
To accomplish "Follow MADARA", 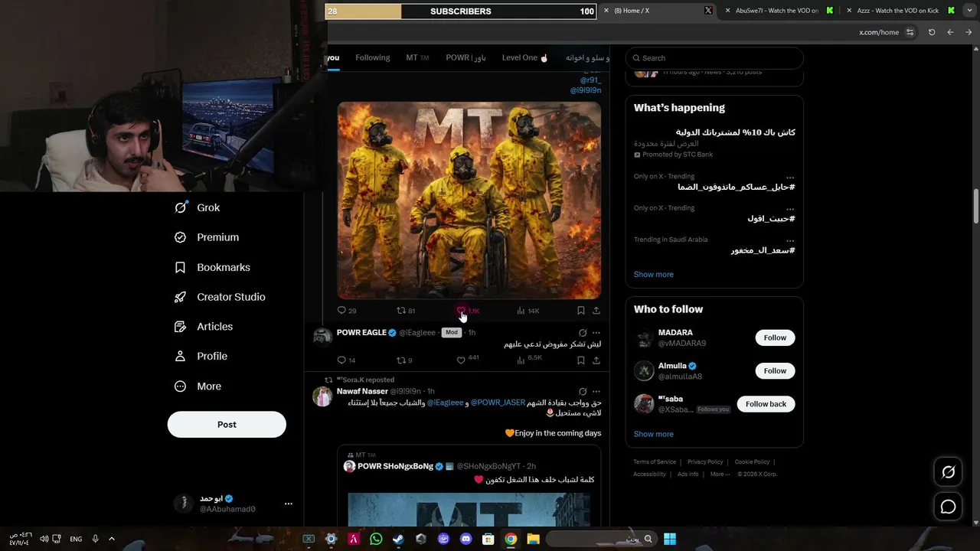I will [775, 337].
